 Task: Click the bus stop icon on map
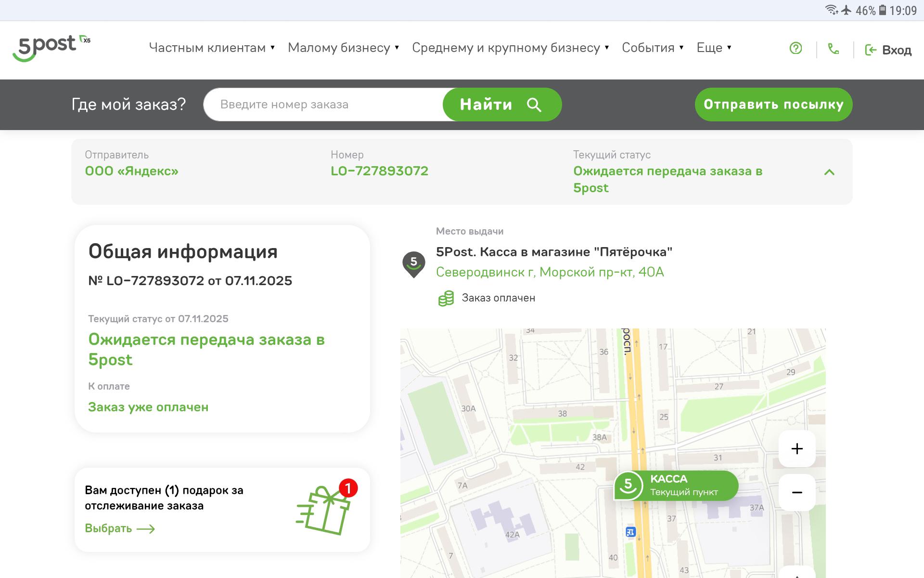[x=630, y=532]
